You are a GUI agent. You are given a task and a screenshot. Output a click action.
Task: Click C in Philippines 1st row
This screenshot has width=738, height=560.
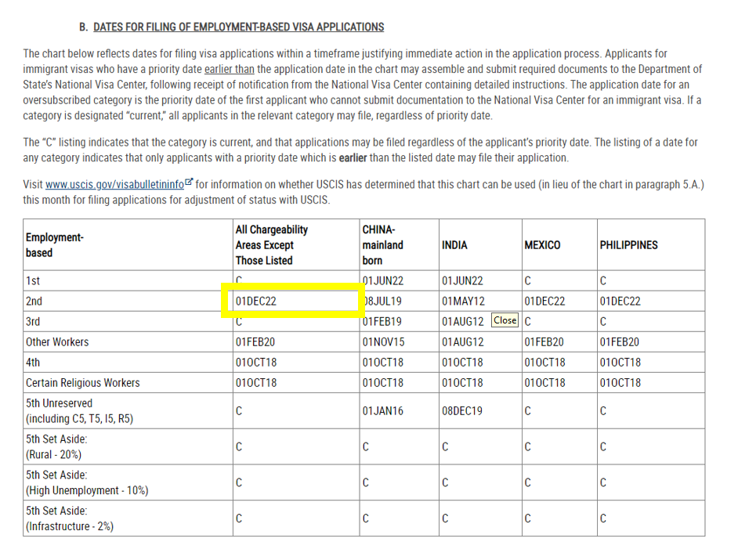pyautogui.click(x=603, y=281)
